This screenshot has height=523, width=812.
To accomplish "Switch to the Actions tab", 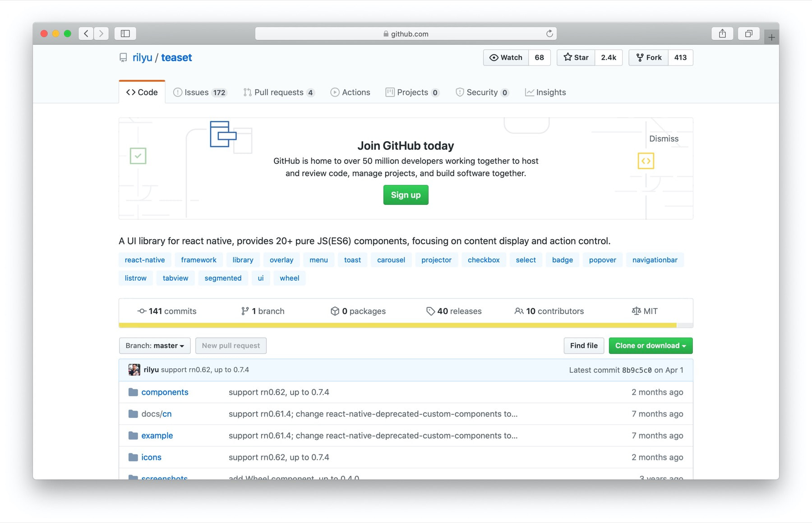I will pos(350,92).
